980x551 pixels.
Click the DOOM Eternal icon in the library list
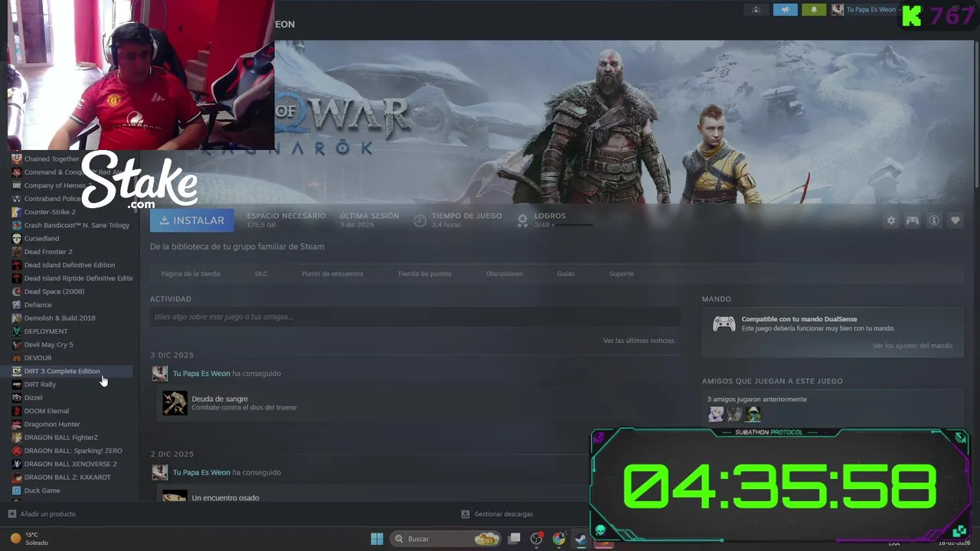point(17,411)
